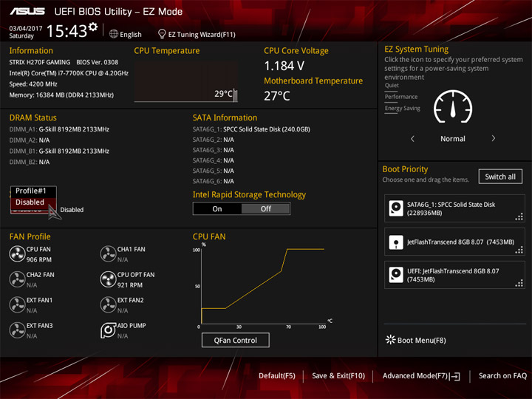Turn Intel Rapid Storage Technology On
Image resolution: width=532 pixels, height=399 pixels.
tap(217, 209)
